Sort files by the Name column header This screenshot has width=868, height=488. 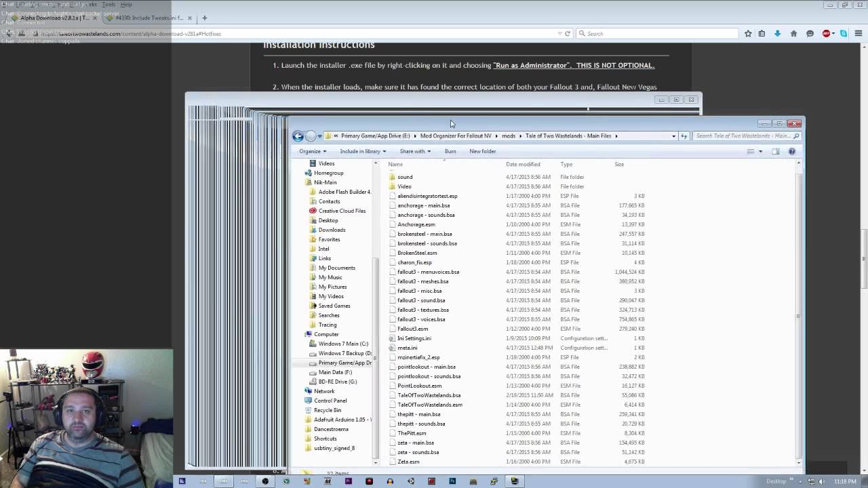[395, 164]
